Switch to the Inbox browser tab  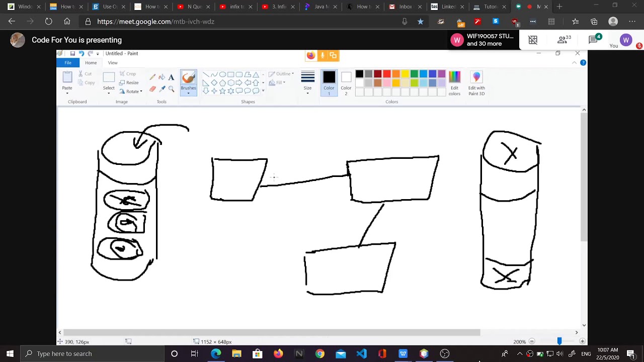(x=406, y=7)
